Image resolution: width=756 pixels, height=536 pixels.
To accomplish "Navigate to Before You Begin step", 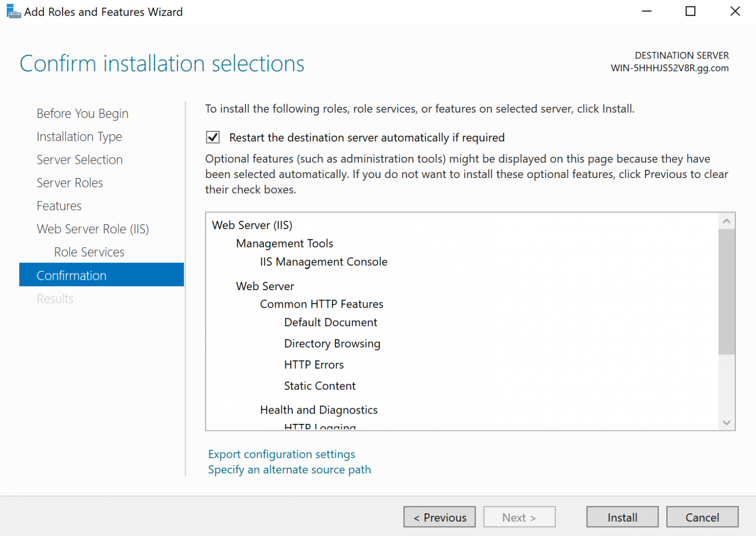I will click(82, 113).
